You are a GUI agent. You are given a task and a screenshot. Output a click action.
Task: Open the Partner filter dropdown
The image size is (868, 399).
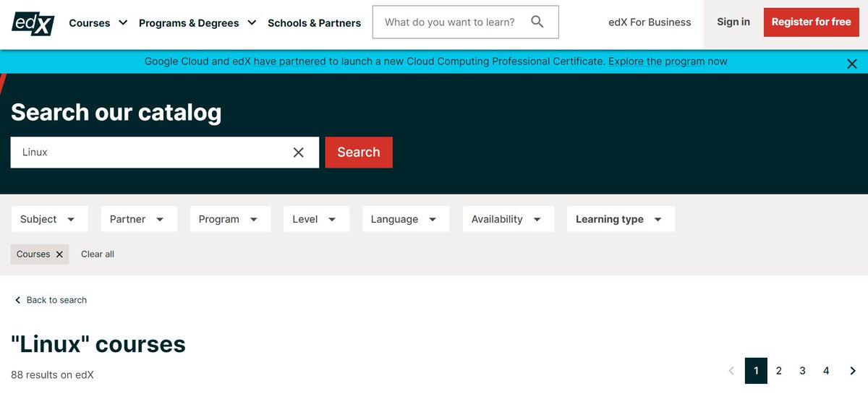point(139,219)
